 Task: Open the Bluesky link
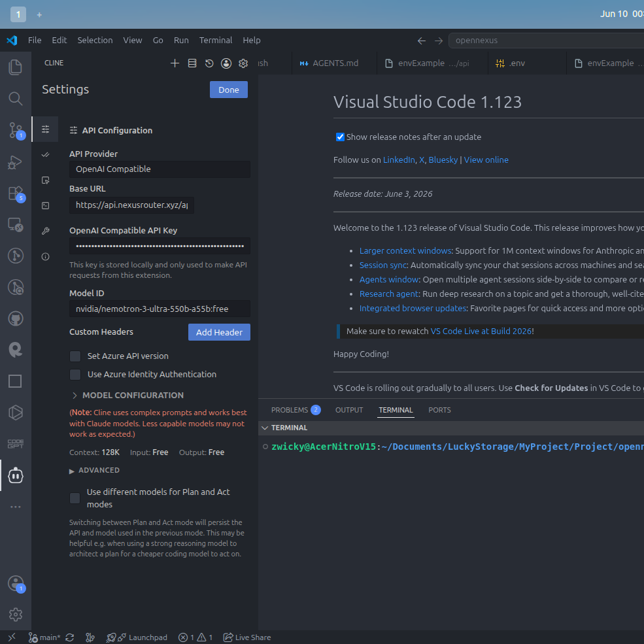click(x=443, y=160)
